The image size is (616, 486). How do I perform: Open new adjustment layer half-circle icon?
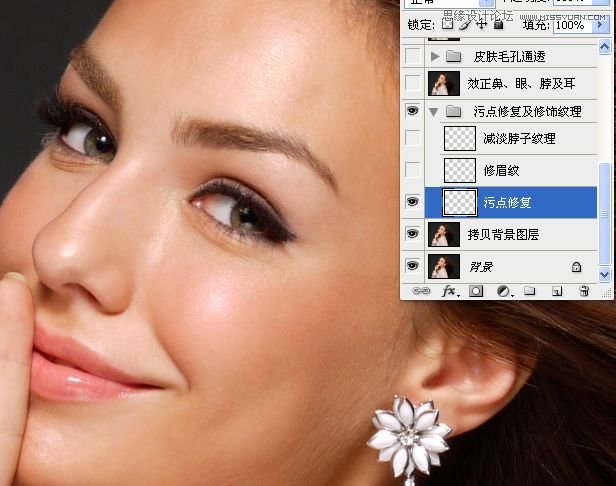(x=504, y=291)
